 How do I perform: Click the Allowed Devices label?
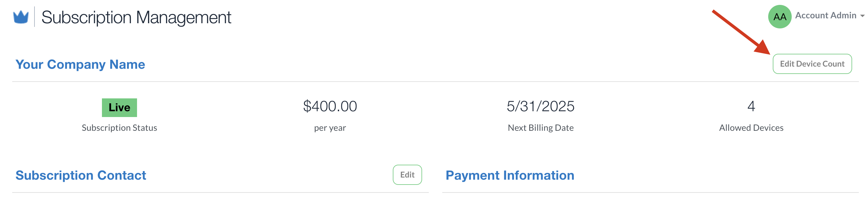pyautogui.click(x=751, y=128)
